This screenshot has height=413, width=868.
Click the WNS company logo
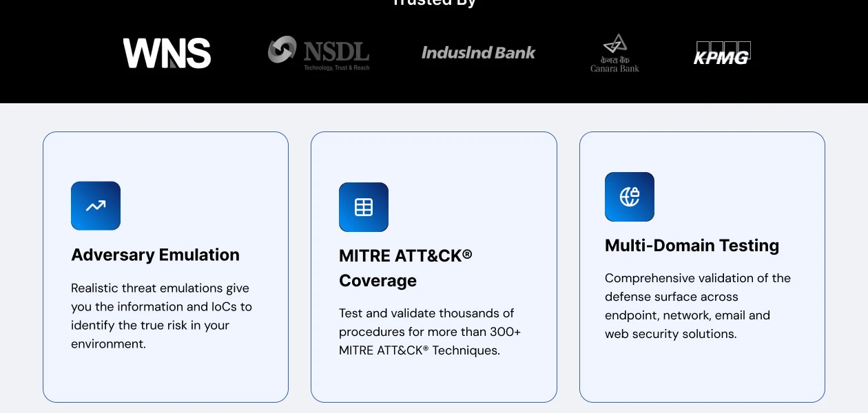[167, 53]
